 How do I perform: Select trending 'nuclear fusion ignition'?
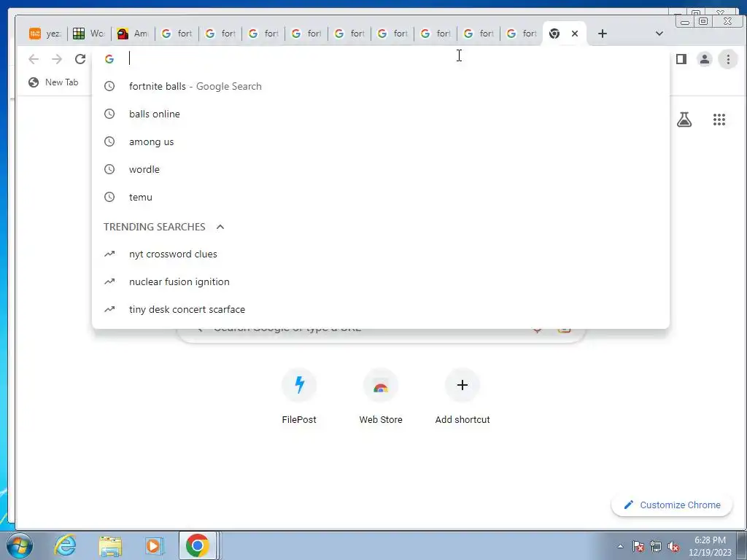pos(381,281)
